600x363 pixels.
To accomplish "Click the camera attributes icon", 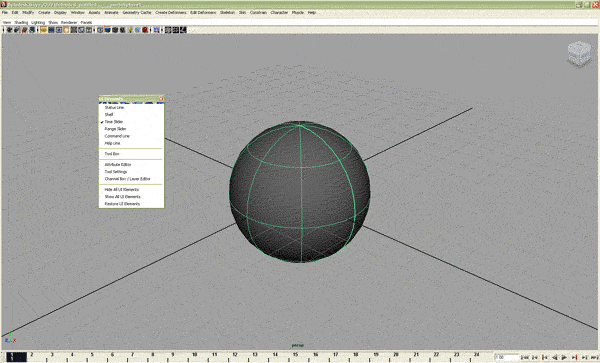I will [x=16, y=29].
